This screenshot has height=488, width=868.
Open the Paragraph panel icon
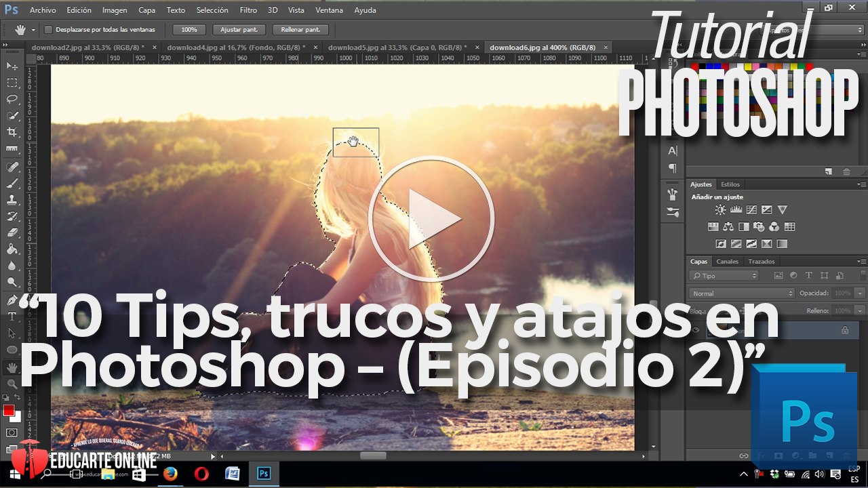[x=673, y=167]
